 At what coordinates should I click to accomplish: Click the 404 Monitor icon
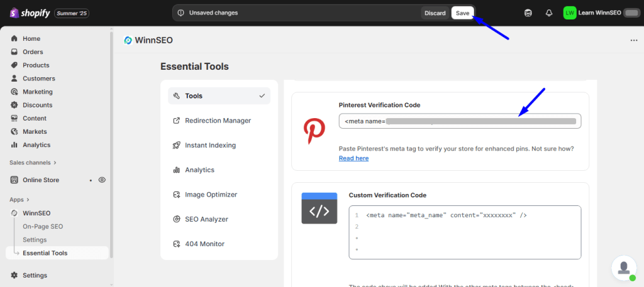click(x=177, y=244)
